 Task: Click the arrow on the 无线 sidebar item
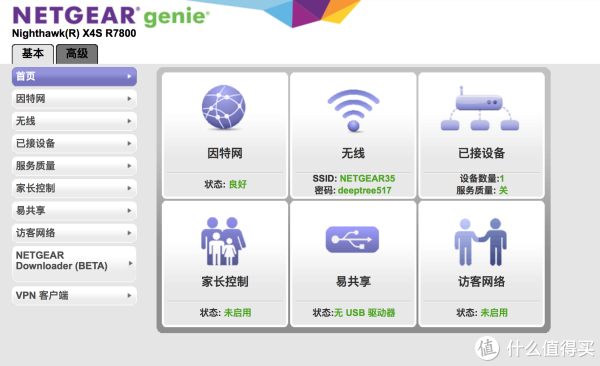129,121
